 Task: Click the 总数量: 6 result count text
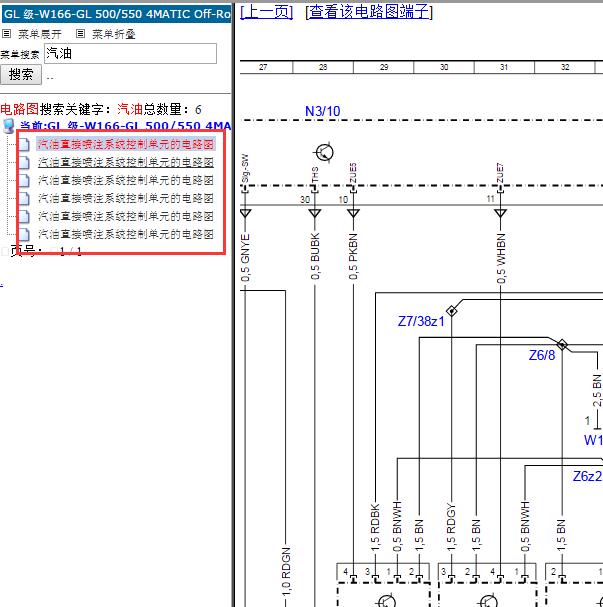pyautogui.click(x=173, y=110)
